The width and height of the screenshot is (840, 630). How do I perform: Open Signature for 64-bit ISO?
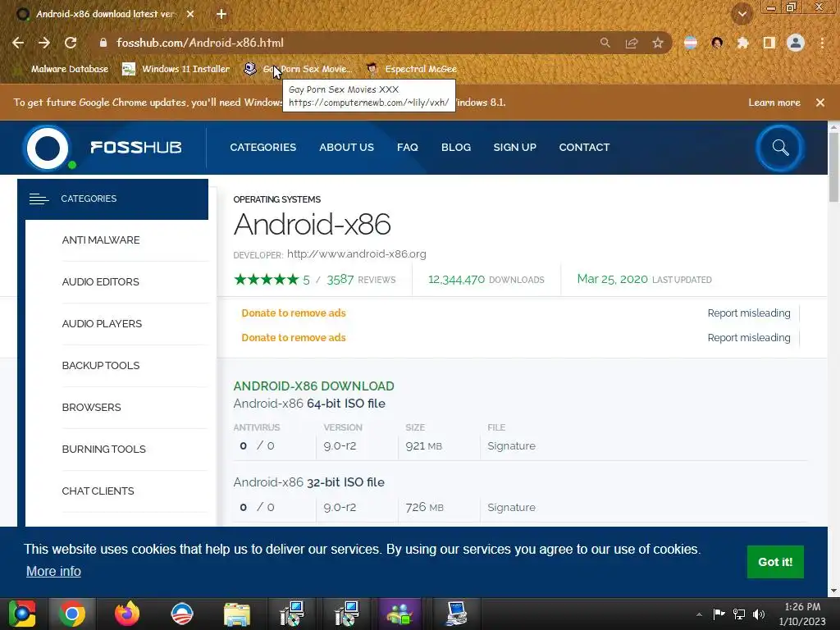coord(511,445)
